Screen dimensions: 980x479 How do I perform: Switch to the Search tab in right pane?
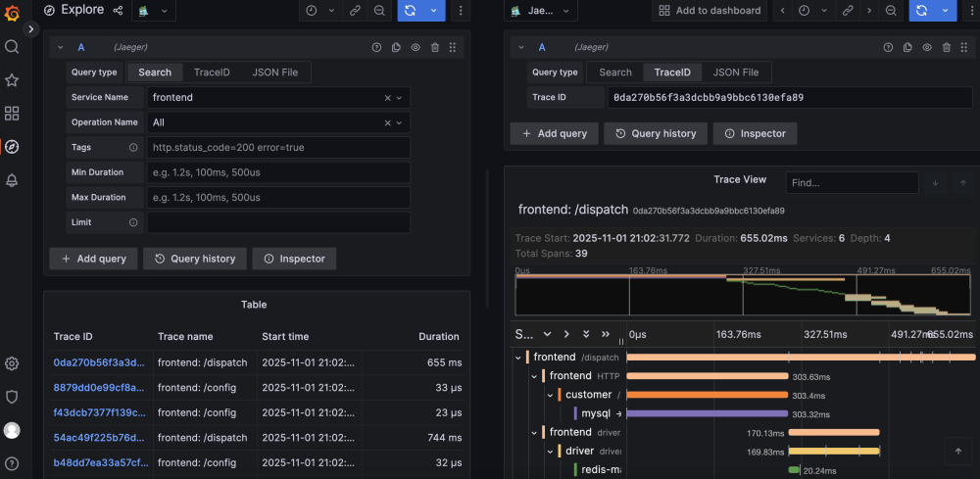pos(615,72)
